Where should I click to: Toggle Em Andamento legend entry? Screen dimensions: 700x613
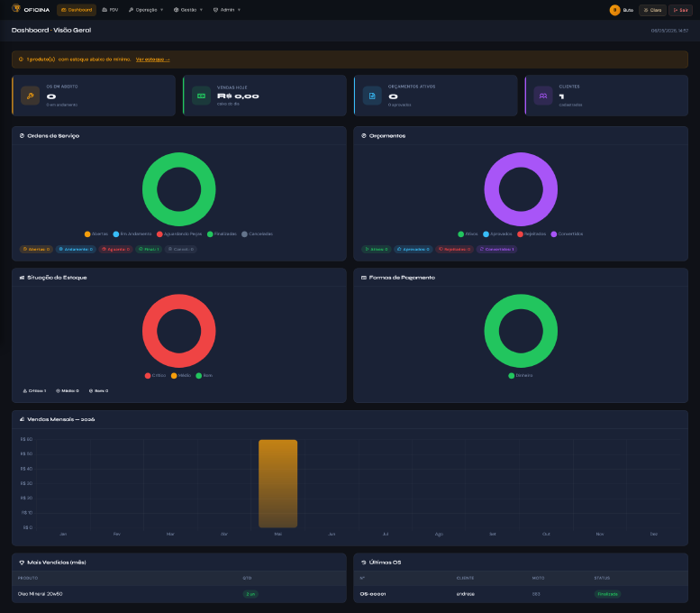coord(132,234)
